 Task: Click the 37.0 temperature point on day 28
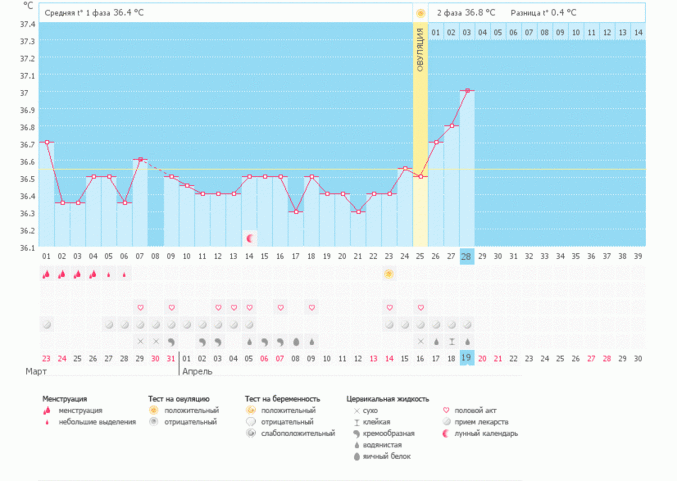click(x=467, y=91)
